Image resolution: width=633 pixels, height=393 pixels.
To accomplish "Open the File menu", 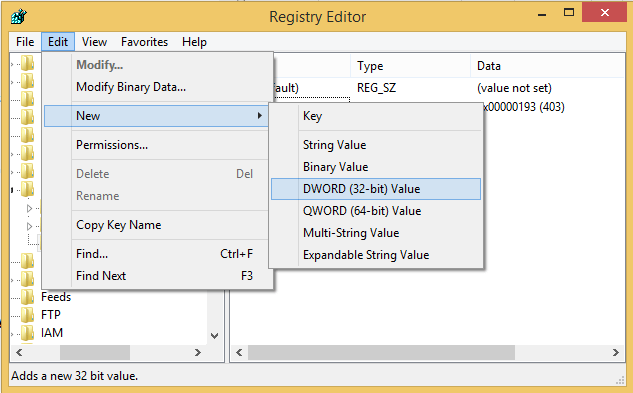I will tap(25, 42).
